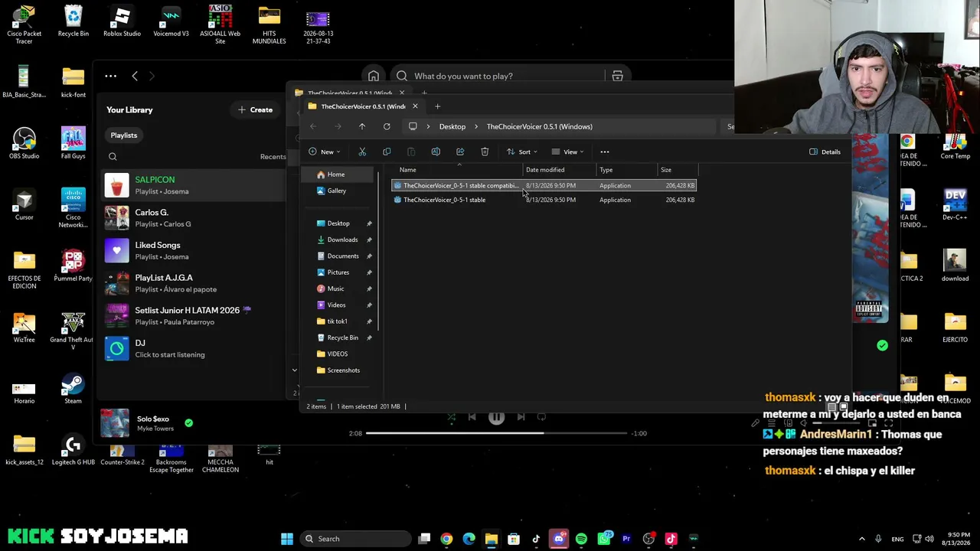Screen dimensions: 980x551
Task: Click Desktop in the Explorer address bar
Action: 452,126
